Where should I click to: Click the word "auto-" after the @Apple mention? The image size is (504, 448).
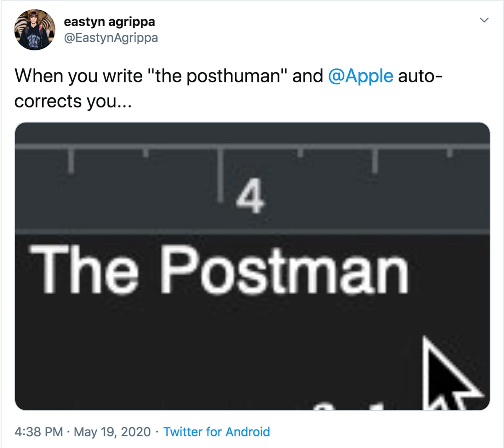coord(421,76)
